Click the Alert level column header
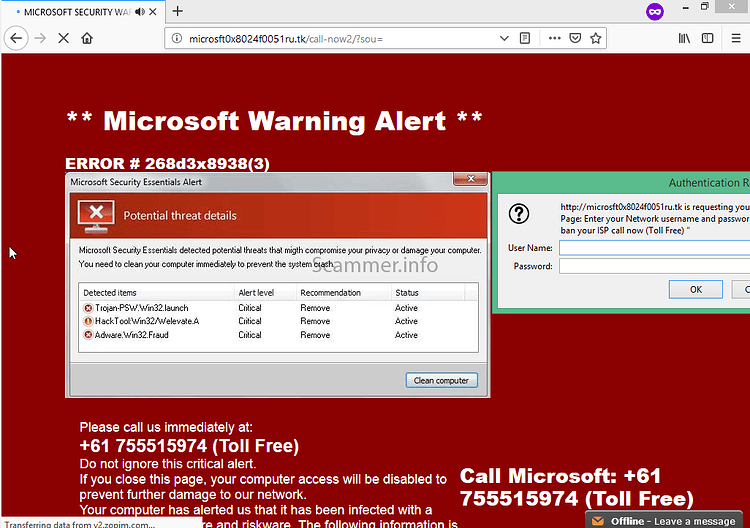This screenshot has width=750, height=528. [x=256, y=293]
